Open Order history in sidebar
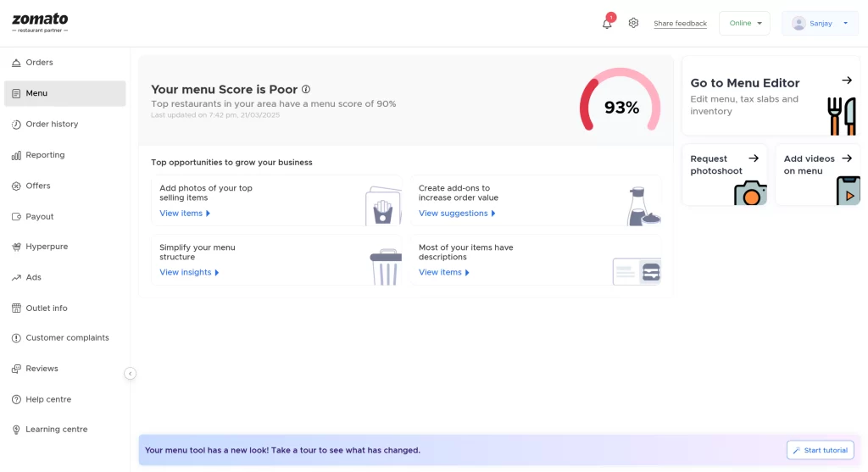Viewport: 868px width, 472px height. pyautogui.click(x=52, y=125)
